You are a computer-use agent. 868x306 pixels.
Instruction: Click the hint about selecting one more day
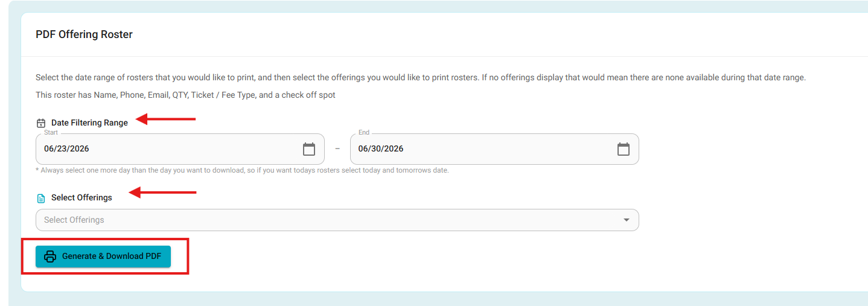point(242,170)
